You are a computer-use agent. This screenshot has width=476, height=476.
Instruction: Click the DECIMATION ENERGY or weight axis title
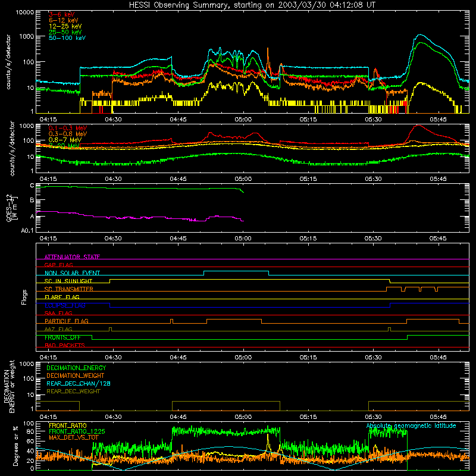(x=9, y=386)
